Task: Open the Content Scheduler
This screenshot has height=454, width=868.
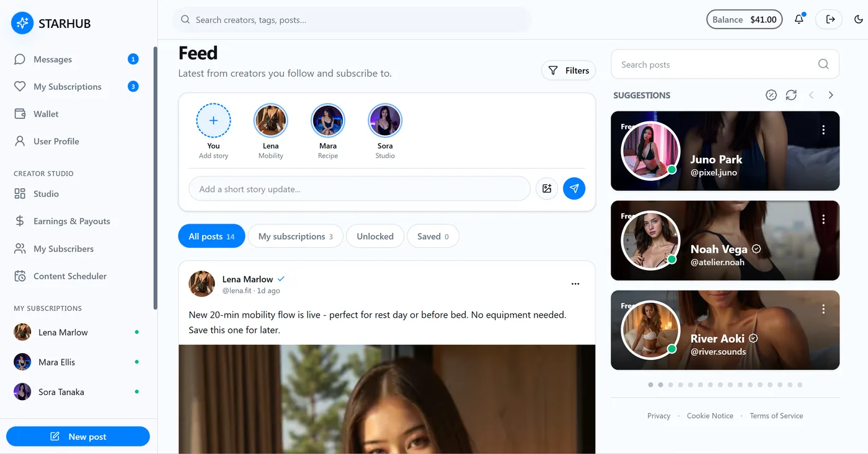Action: pyautogui.click(x=78, y=276)
